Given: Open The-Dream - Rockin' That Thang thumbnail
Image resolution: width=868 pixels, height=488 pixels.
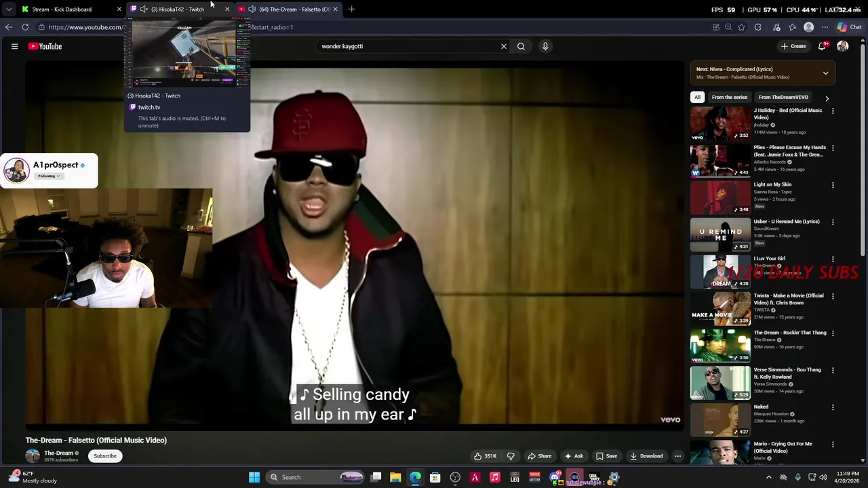Looking at the screenshot, I should (720, 346).
